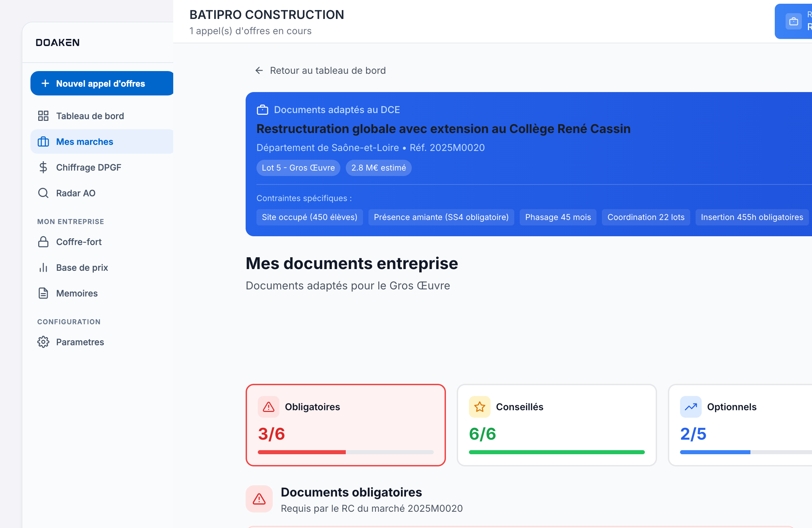Click the 2.8 M€ estimé badge
The image size is (812, 528).
coord(379,168)
